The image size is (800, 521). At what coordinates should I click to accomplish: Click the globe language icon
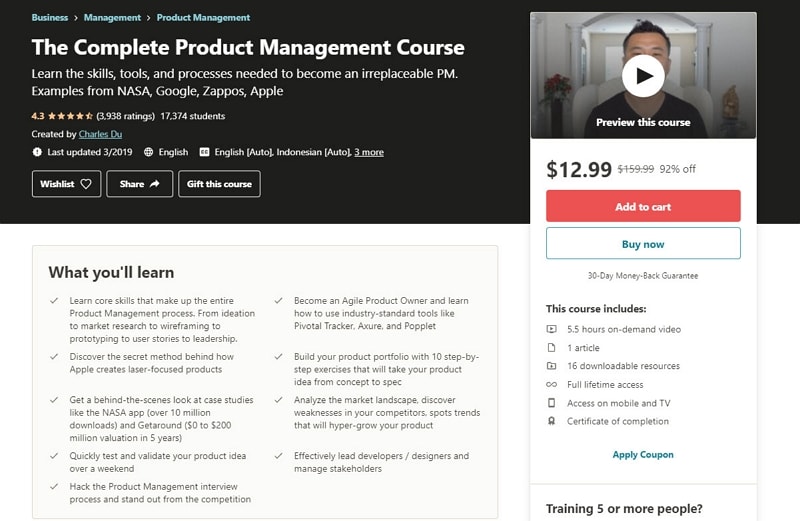click(x=149, y=152)
